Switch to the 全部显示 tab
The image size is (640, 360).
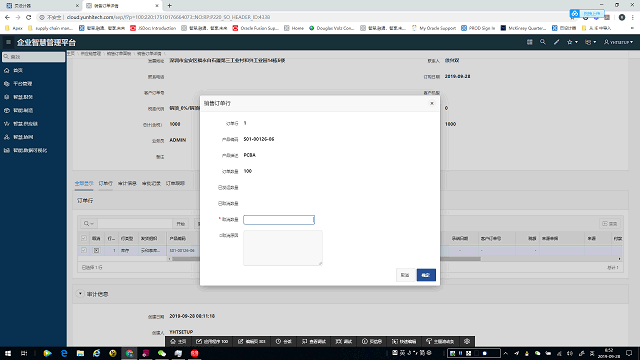click(x=84, y=184)
